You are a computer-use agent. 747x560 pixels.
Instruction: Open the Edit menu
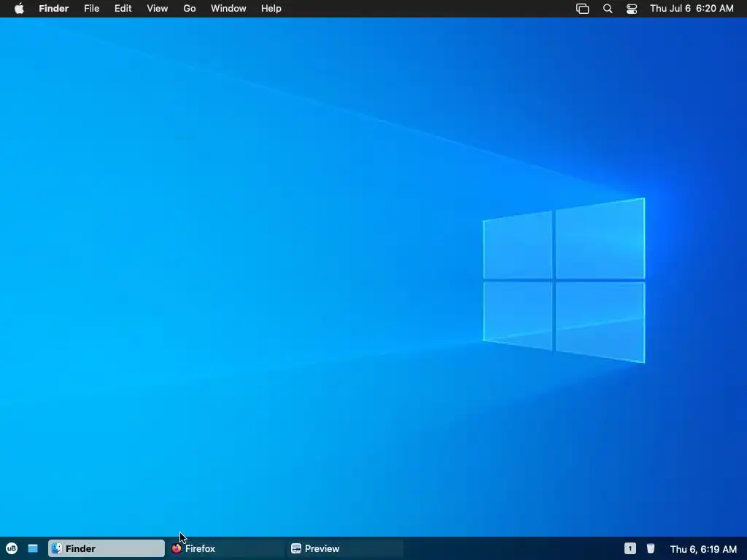(x=123, y=9)
